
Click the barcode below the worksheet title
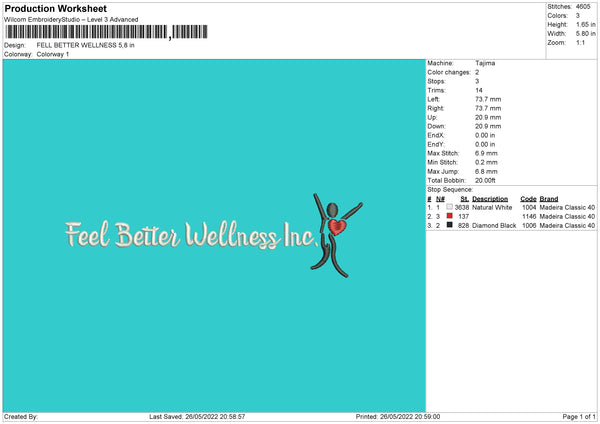[x=106, y=32]
